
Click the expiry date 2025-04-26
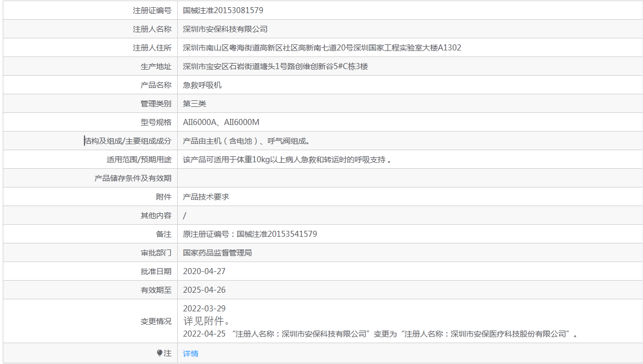tap(204, 290)
